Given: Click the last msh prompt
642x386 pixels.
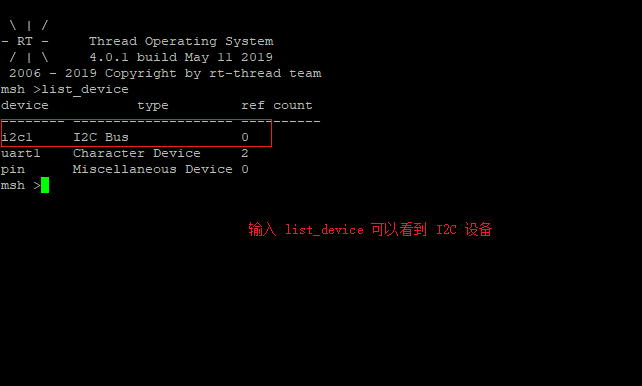Looking at the screenshot, I should 20,185.
